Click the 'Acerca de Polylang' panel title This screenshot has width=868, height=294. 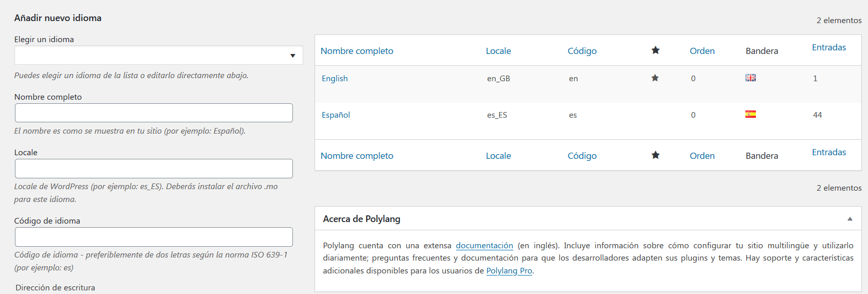click(x=361, y=219)
